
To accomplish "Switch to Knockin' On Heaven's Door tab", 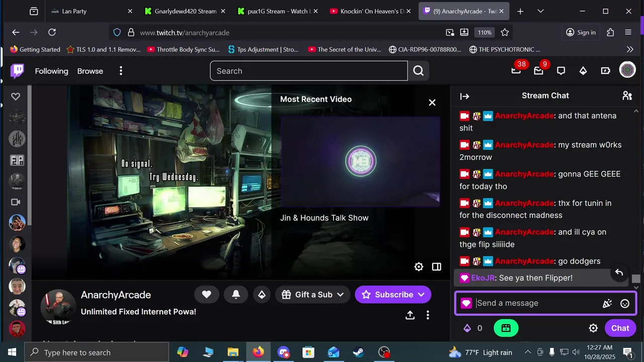I will [371, 11].
